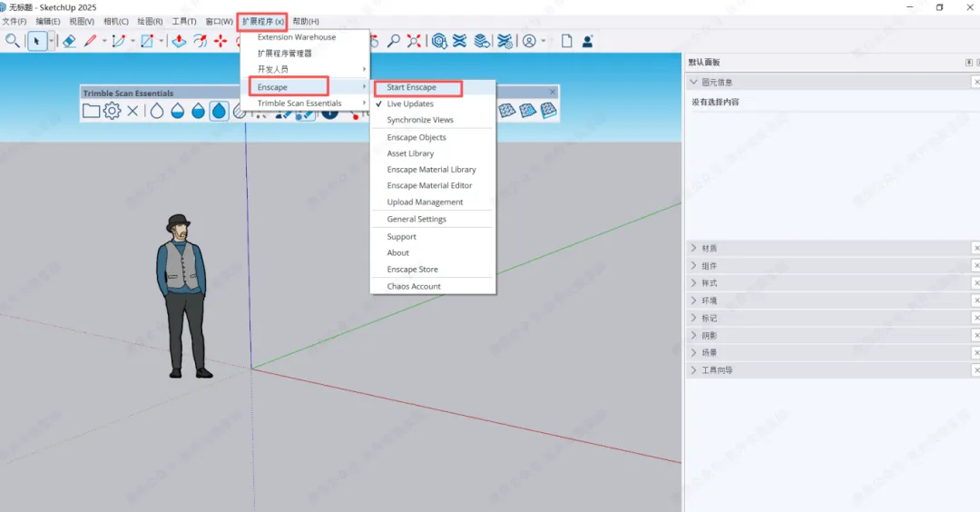Activate the Push/Pull tool
The height and width of the screenshot is (512, 980).
pyautogui.click(x=180, y=41)
